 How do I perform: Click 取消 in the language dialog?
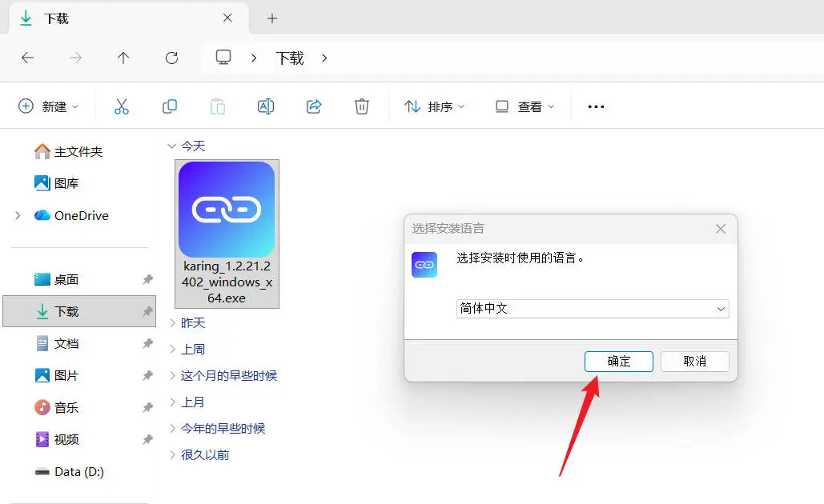pos(695,362)
